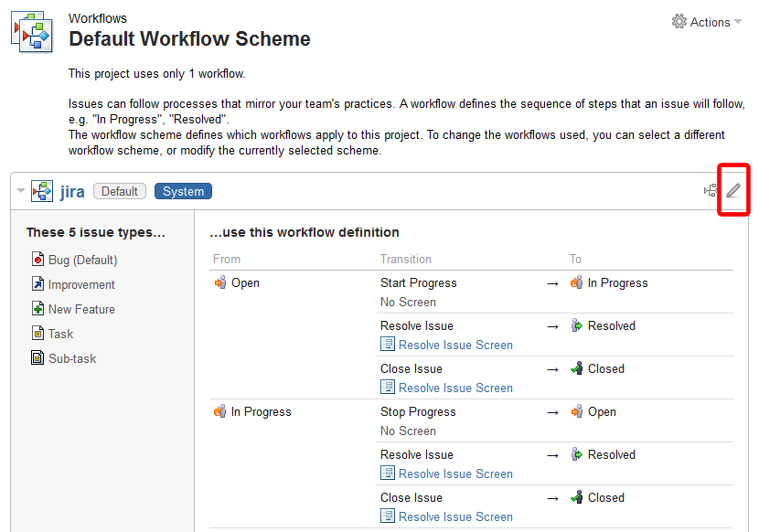The height and width of the screenshot is (532, 759).
Task: Click the Actions gear icon
Action: [x=679, y=21]
